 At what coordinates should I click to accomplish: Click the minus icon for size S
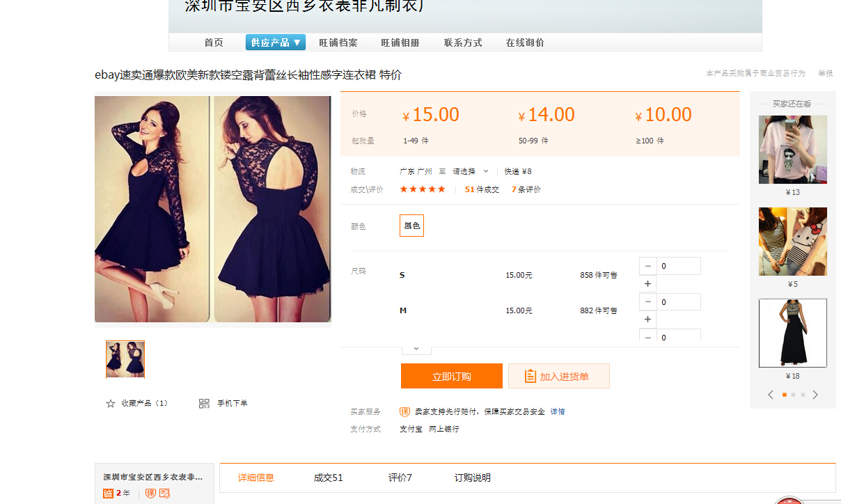(647, 266)
